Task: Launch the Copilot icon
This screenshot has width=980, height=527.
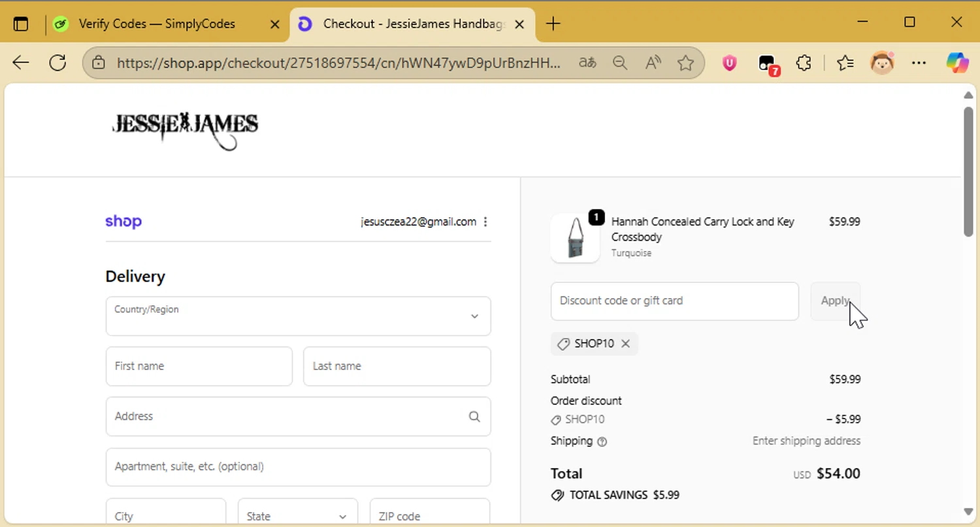Action: [957, 63]
